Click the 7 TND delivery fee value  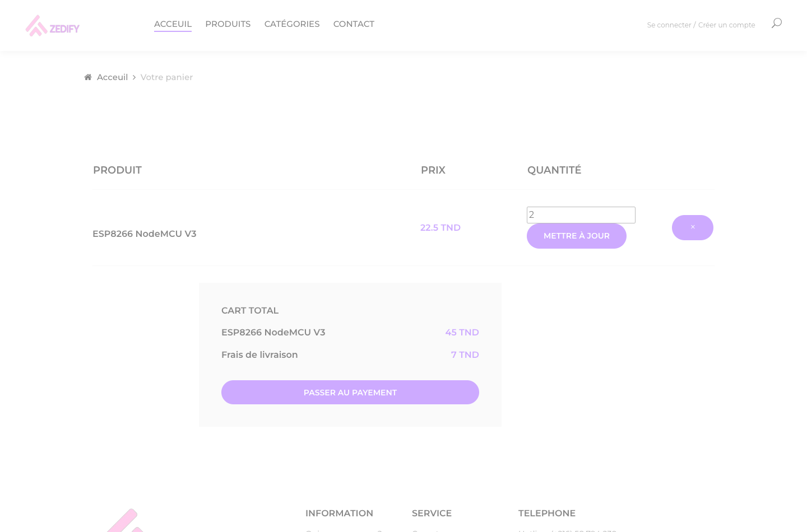(x=465, y=354)
